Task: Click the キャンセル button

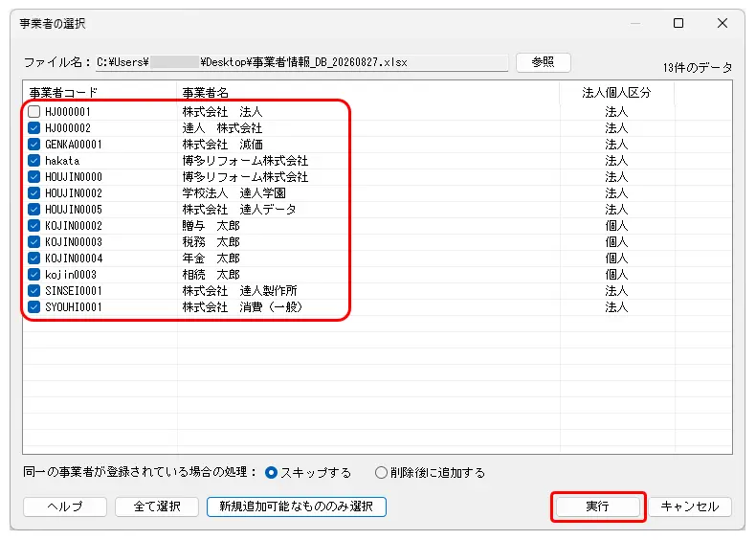Action: [690, 506]
